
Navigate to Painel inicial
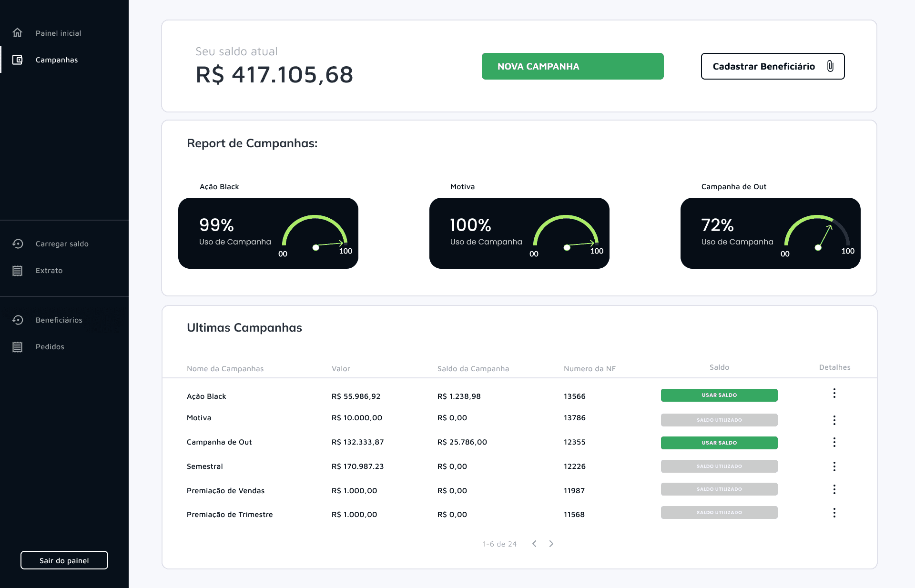pos(58,33)
